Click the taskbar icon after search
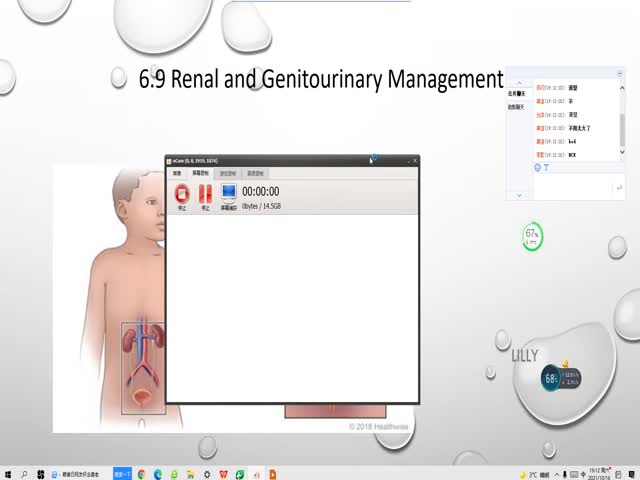The image size is (640, 480). point(40,474)
